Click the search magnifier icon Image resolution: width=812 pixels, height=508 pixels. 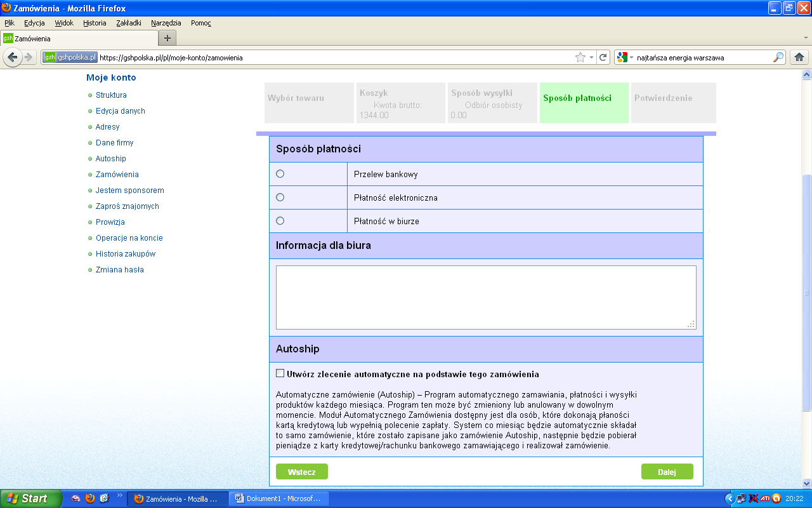pyautogui.click(x=778, y=57)
